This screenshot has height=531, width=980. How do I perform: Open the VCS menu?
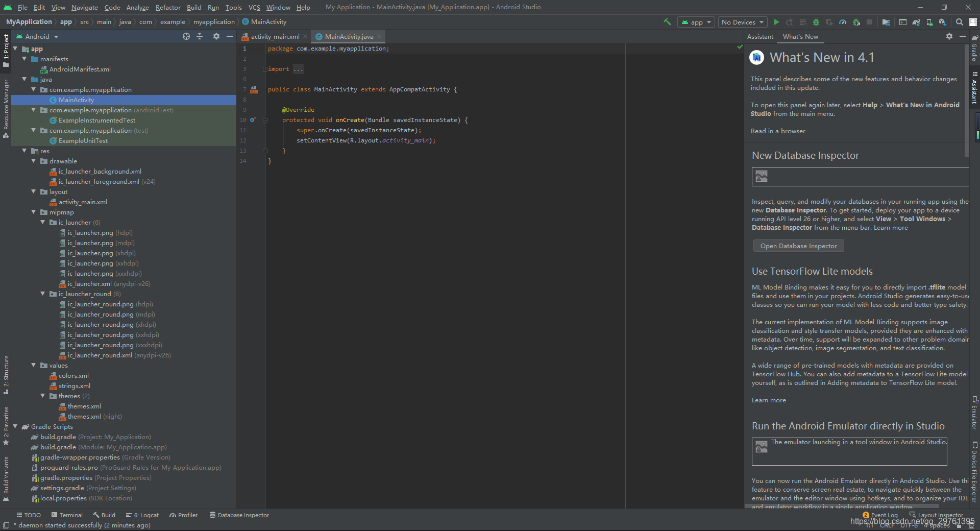click(254, 7)
